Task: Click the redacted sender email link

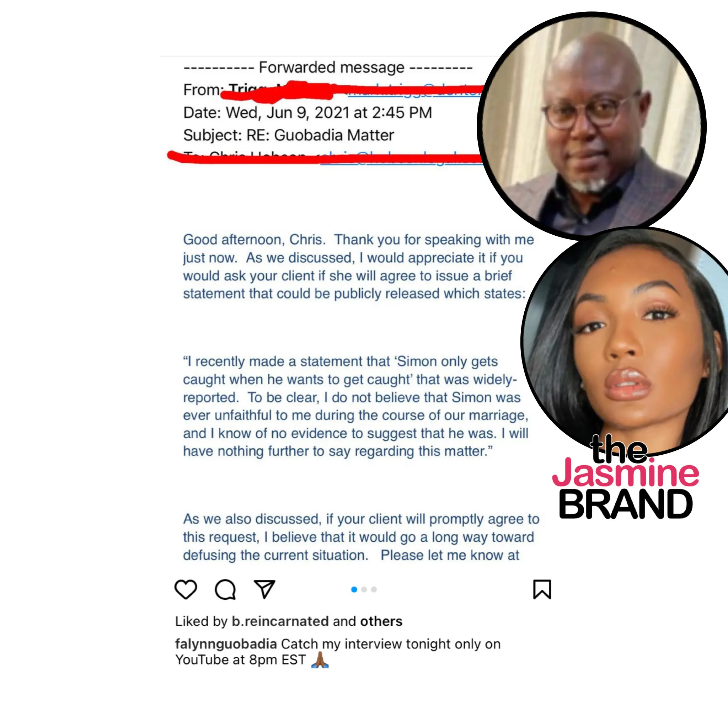Action: point(414,90)
